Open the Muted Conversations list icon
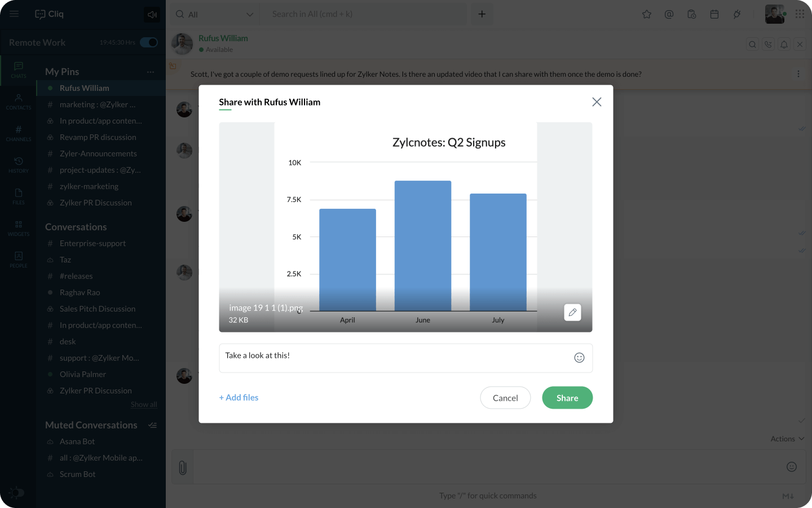This screenshot has width=812, height=508. pyautogui.click(x=152, y=426)
